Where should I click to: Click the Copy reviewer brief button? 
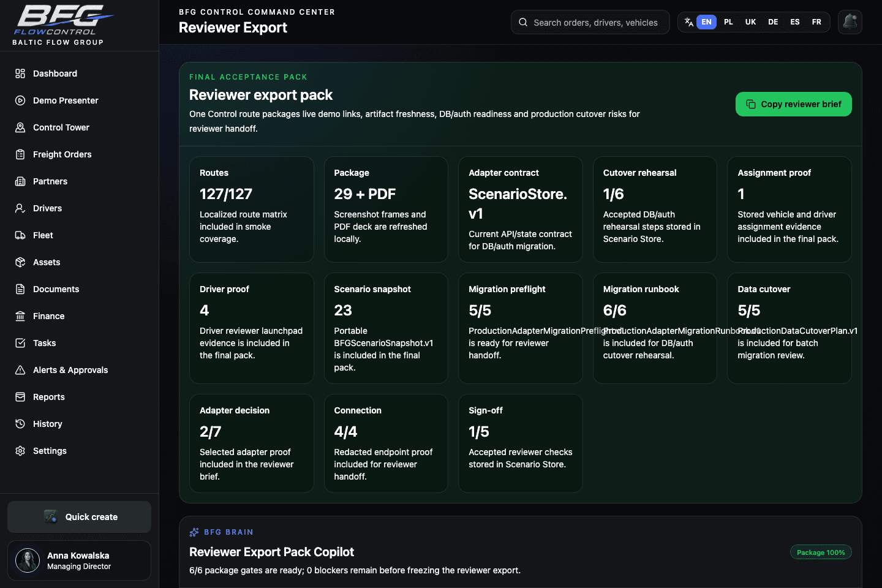pos(793,104)
